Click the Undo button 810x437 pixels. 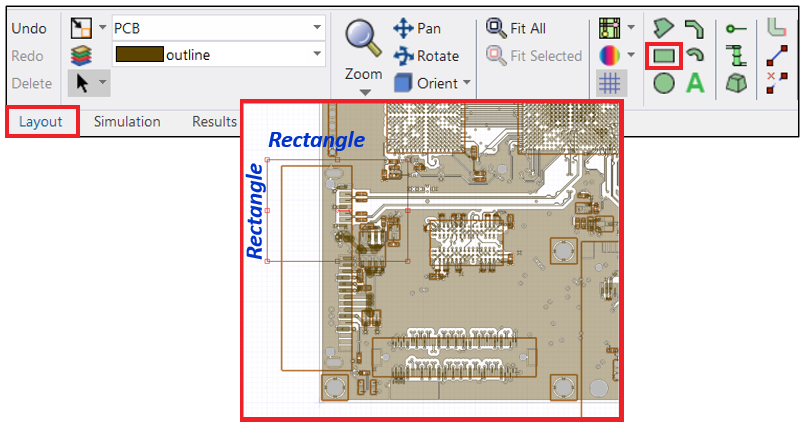[30, 28]
